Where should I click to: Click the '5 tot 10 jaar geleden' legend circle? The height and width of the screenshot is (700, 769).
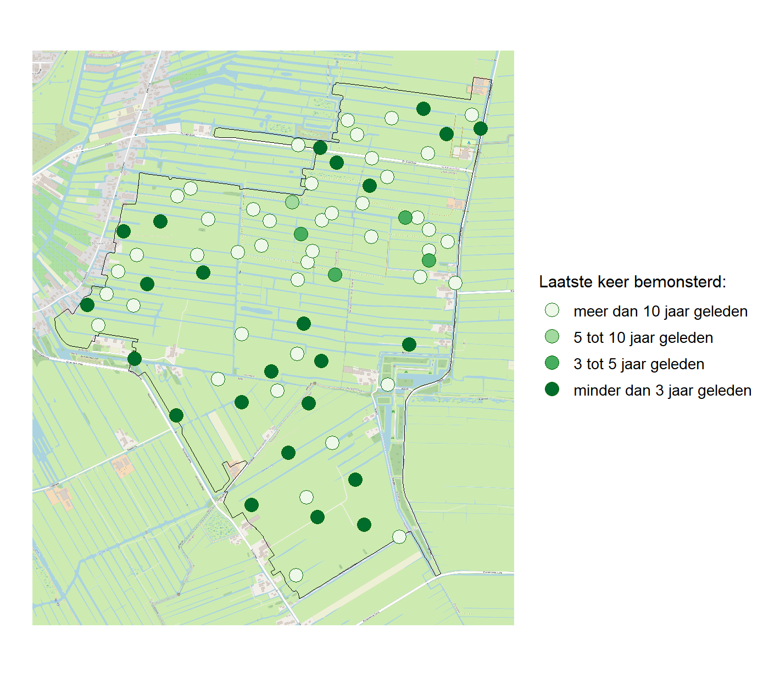552,336
